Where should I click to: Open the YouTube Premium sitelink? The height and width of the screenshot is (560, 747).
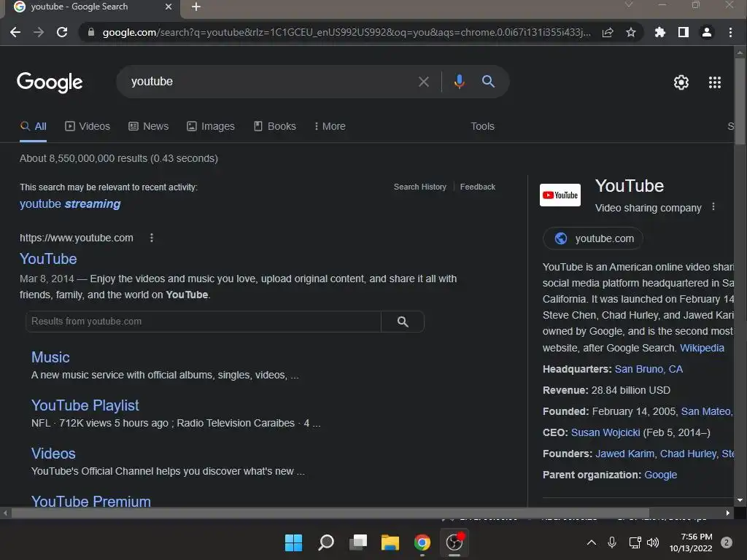click(91, 501)
